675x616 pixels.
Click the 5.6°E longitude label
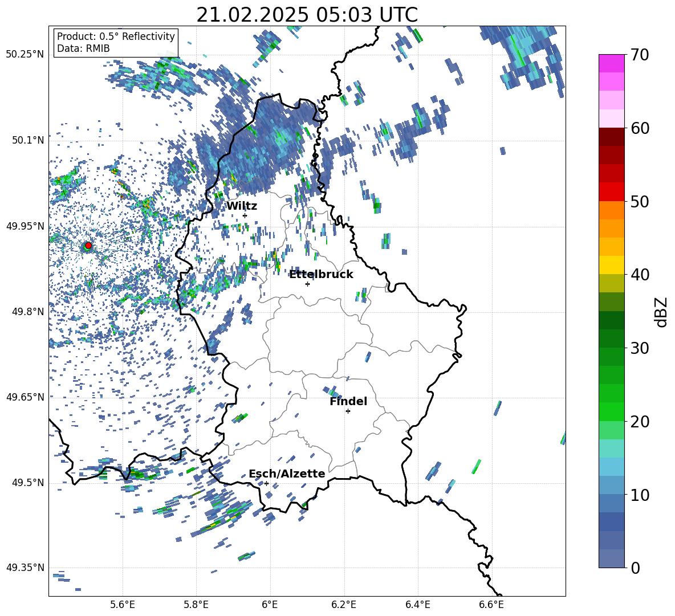pos(123,605)
